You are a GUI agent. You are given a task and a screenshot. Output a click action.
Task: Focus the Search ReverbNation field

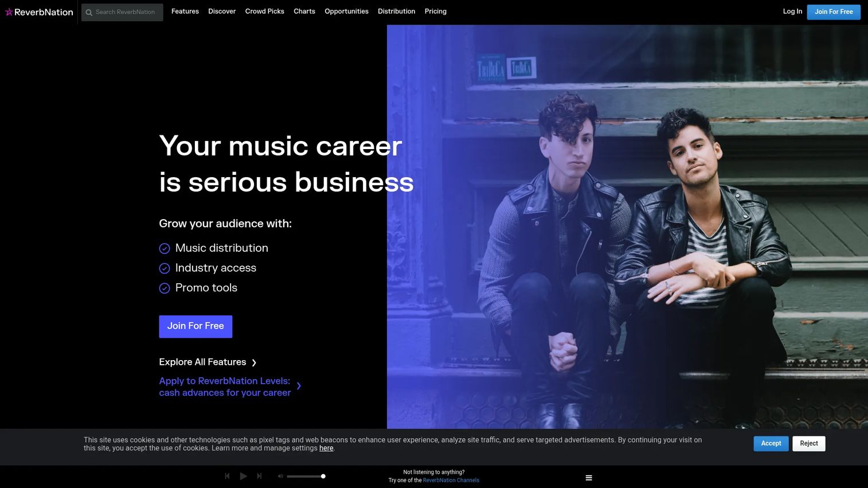(x=122, y=12)
